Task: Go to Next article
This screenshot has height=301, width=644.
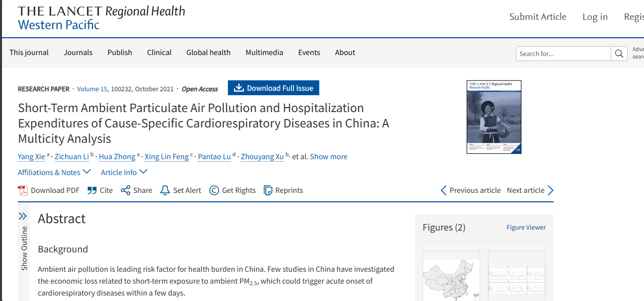Action: click(530, 190)
